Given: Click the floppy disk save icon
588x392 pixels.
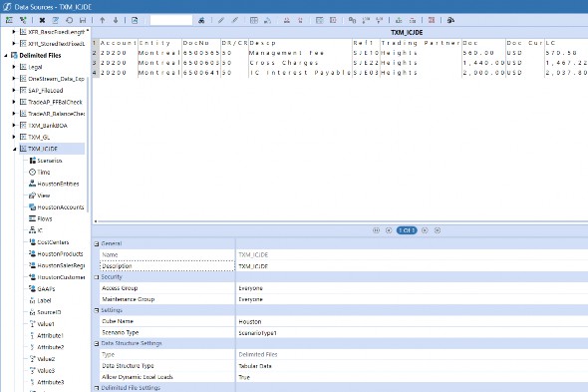Looking at the screenshot, I should click(83, 20).
